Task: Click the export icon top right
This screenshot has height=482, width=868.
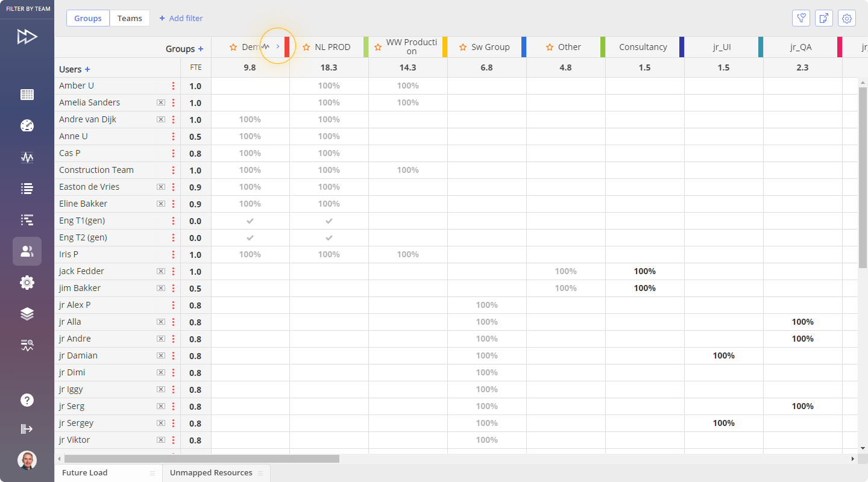Action: 824,18
